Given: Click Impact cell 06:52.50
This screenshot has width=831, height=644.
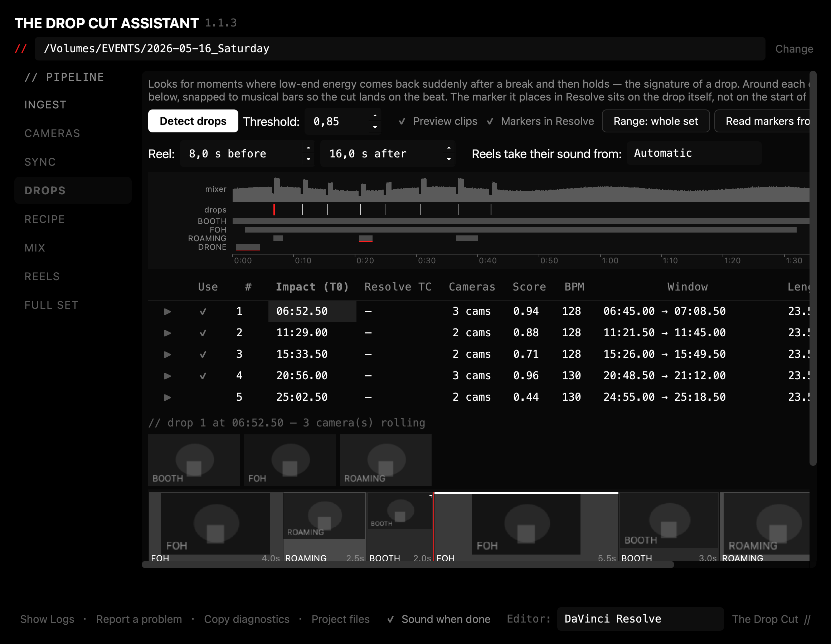Looking at the screenshot, I should [x=312, y=312].
